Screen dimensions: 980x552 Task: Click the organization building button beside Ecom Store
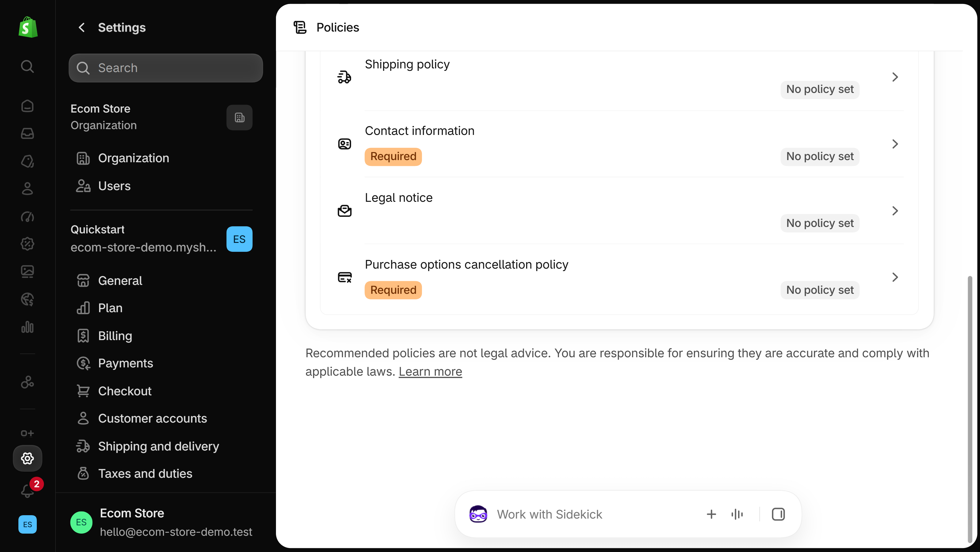point(239,117)
